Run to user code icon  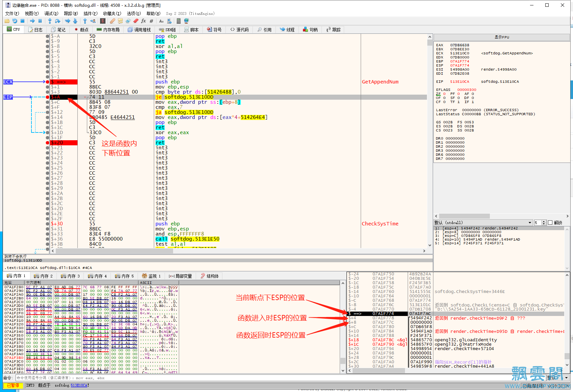pyautogui.click(x=93, y=21)
